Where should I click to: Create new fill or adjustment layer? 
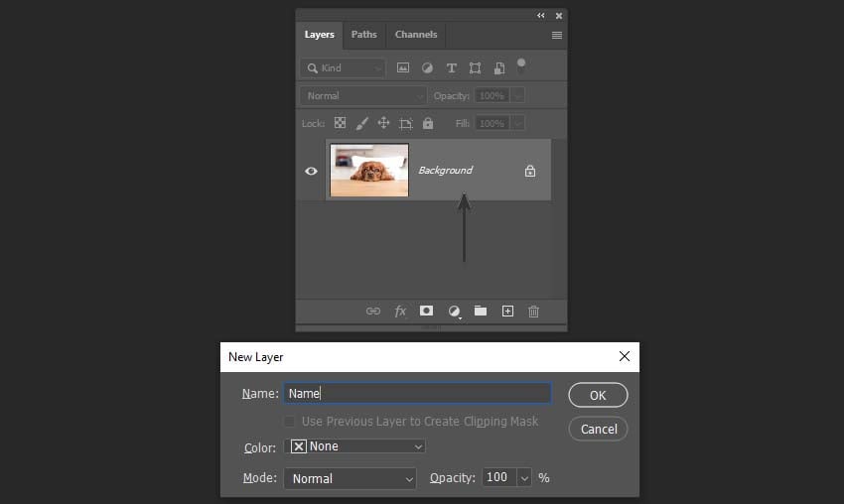455,312
